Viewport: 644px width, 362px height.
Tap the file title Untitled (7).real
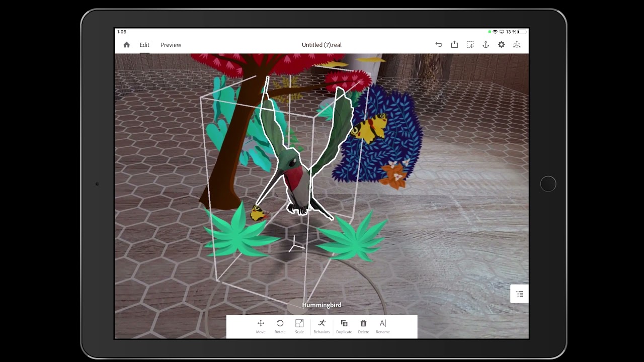coord(321,45)
